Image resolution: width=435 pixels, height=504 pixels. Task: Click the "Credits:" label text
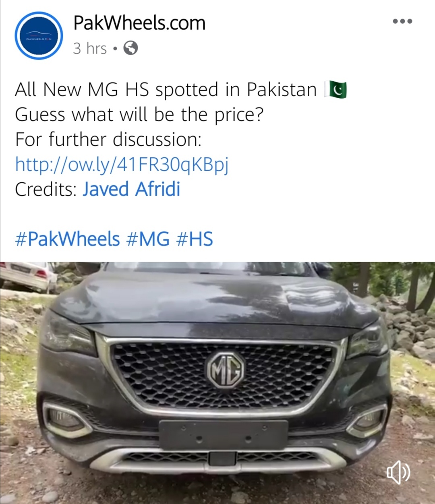pyautogui.click(x=46, y=189)
